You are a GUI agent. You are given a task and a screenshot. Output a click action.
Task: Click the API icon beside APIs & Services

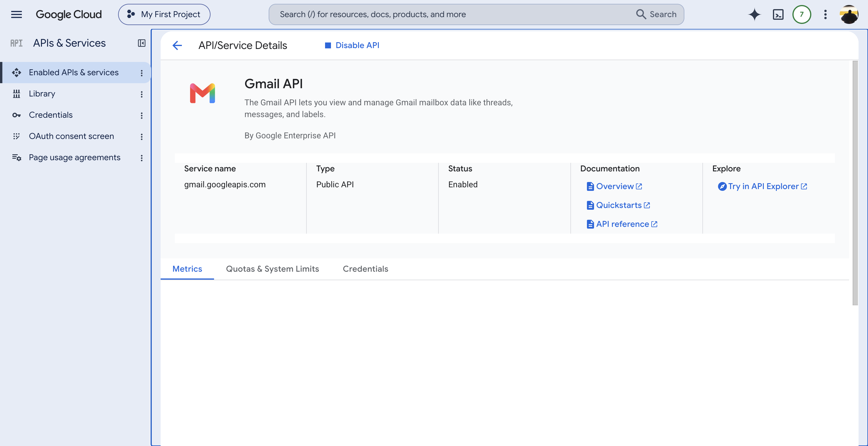[x=16, y=43]
